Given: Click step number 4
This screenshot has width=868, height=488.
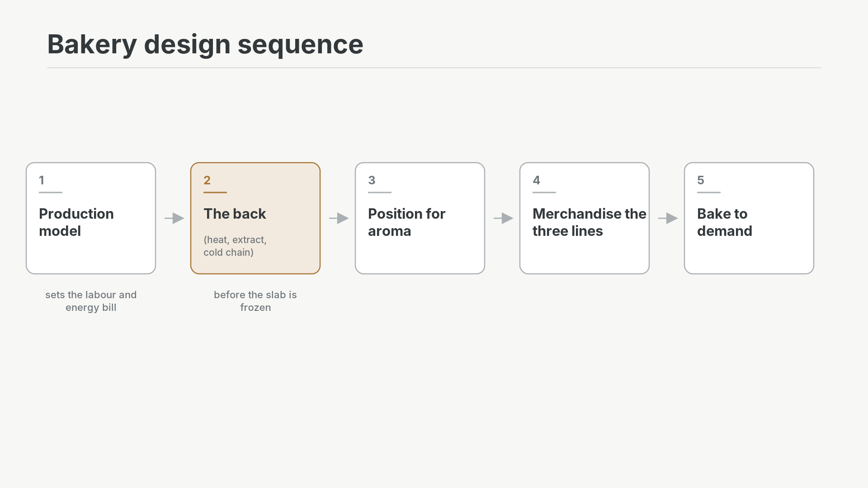Looking at the screenshot, I should [x=536, y=180].
